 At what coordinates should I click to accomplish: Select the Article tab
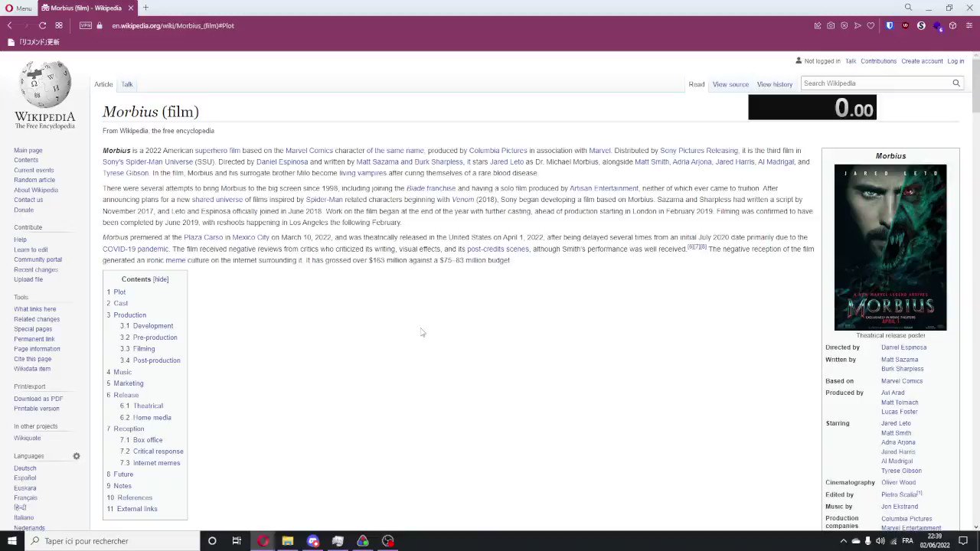click(x=103, y=84)
